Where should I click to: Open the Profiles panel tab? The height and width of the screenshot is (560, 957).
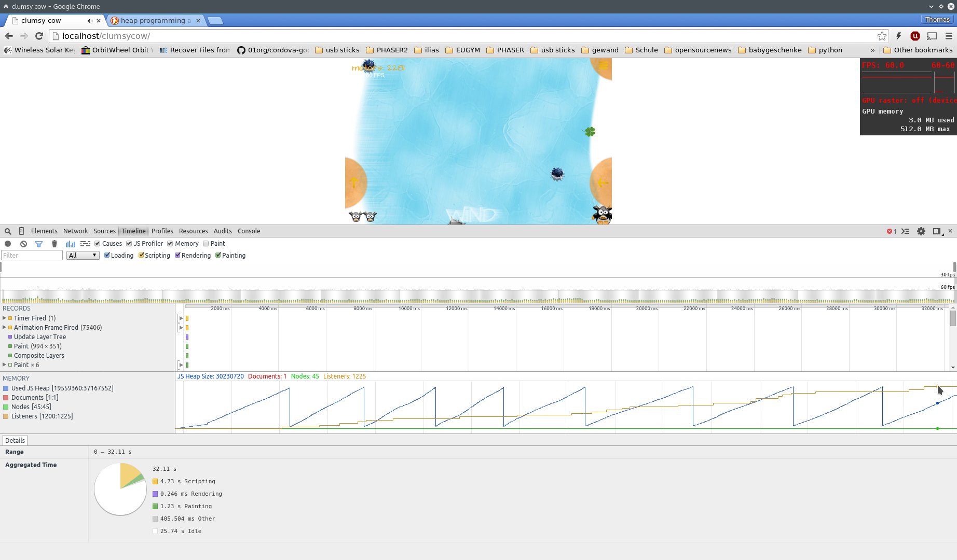click(x=162, y=231)
